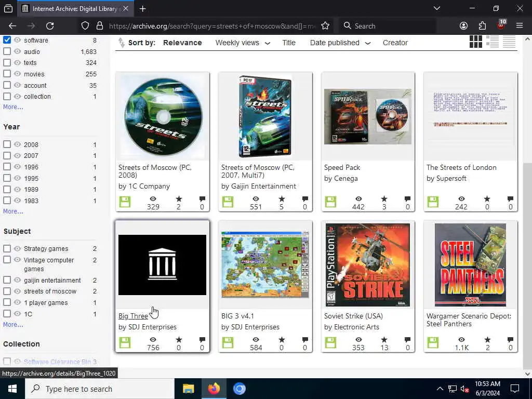The height and width of the screenshot is (399, 532).
Task: Uncheck the software media type filter
Action: (x=7, y=40)
